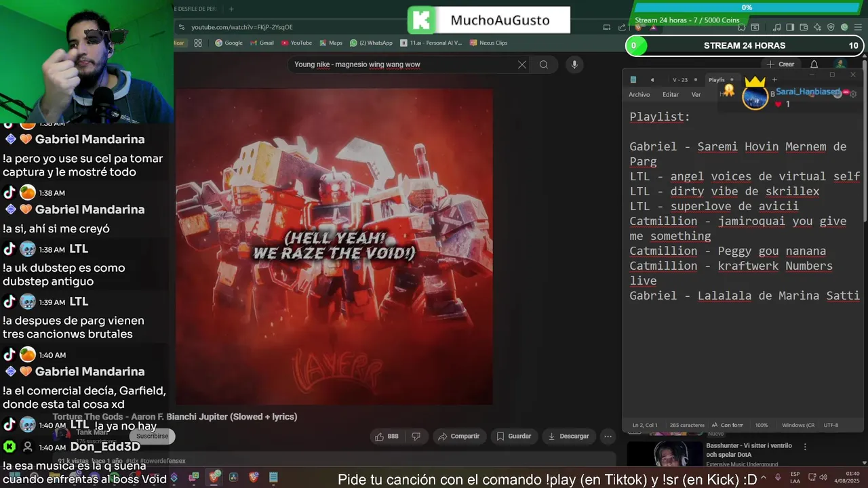The width and height of the screenshot is (868, 488).
Task: Open the YouTube account avatar menu
Action: point(840,64)
